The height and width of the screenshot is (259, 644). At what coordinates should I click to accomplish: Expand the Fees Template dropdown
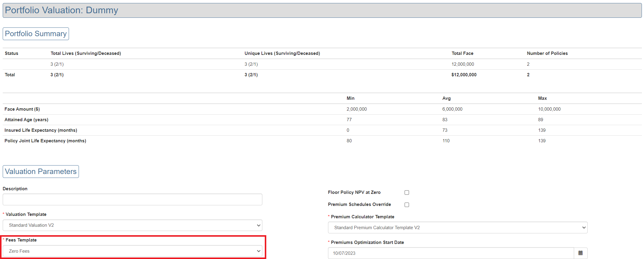(x=132, y=251)
